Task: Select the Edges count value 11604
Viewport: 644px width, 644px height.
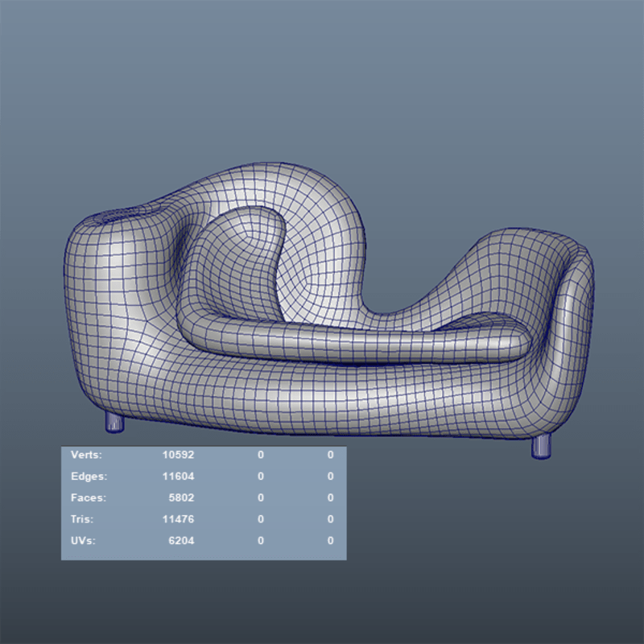Action: (178, 477)
